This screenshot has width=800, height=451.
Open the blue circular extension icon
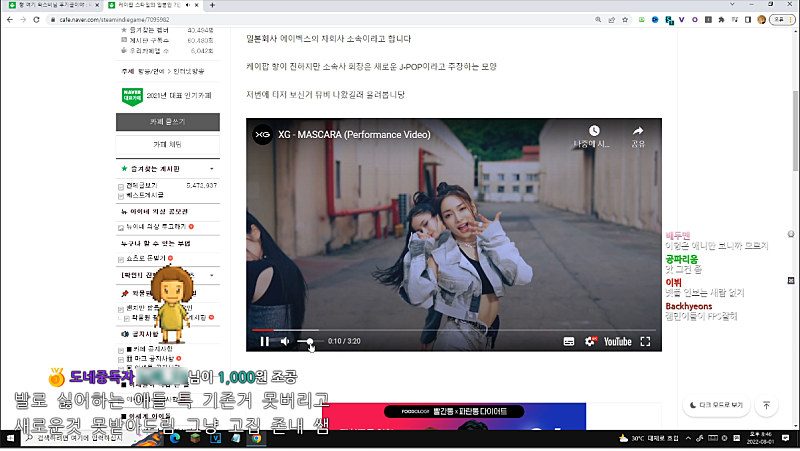click(x=655, y=19)
